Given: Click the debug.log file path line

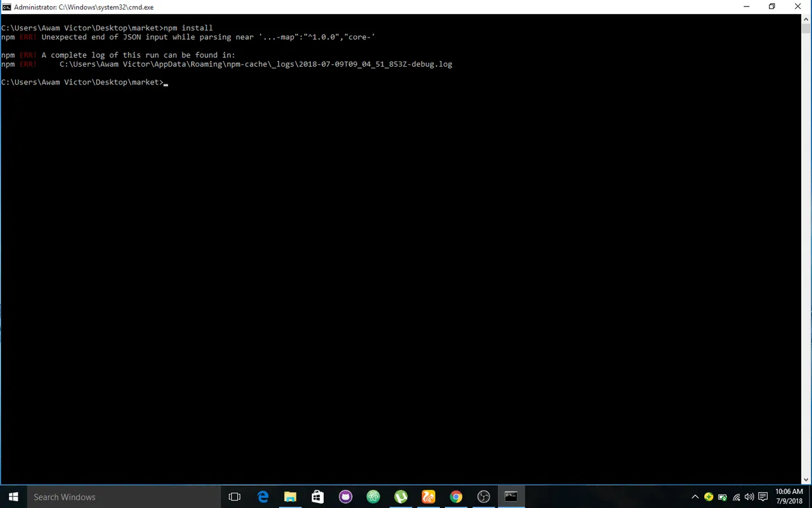Looking at the screenshot, I should click(226, 64).
